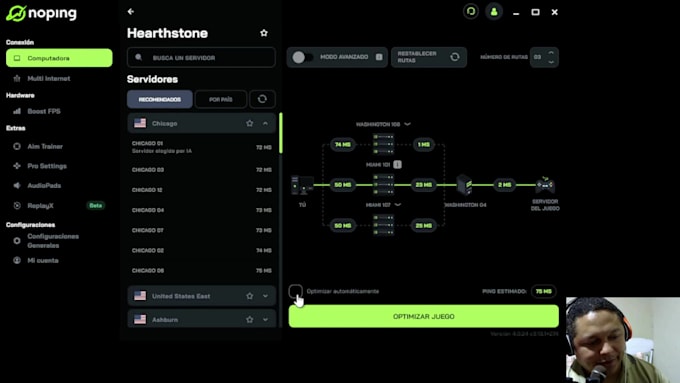Viewport: 680px width, 383px height.
Task: Click Optimizar Juego button
Action: tap(424, 316)
